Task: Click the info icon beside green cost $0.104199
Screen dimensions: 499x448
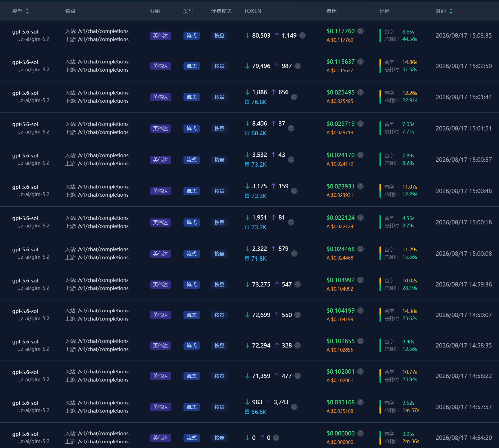Action: 360,310
